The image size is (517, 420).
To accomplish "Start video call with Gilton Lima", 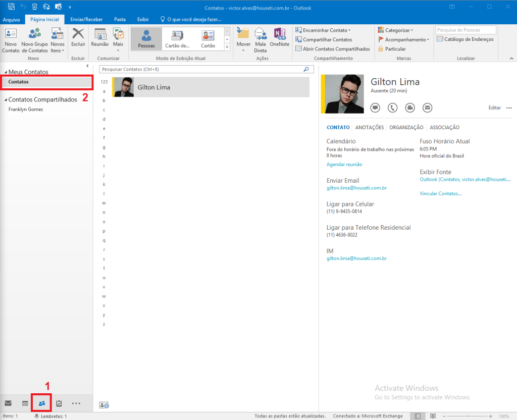I will tap(410, 108).
